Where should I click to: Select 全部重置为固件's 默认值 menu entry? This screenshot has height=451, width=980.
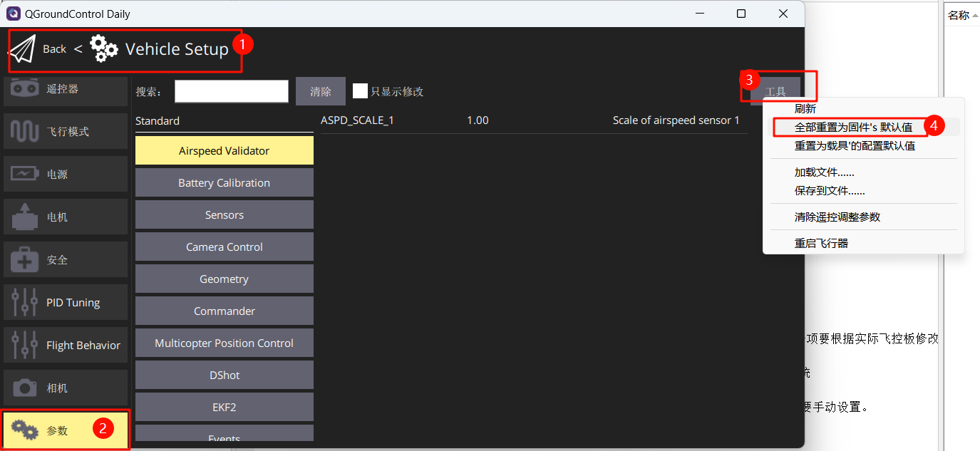(853, 128)
